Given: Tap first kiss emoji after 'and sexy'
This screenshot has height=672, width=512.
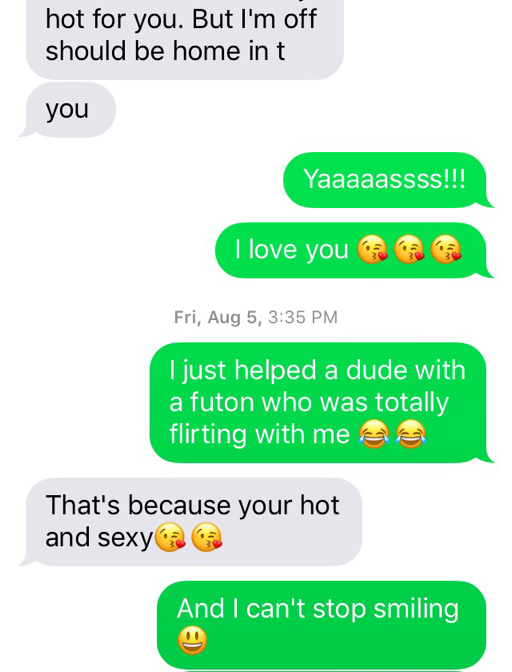Looking at the screenshot, I should coord(170,537).
